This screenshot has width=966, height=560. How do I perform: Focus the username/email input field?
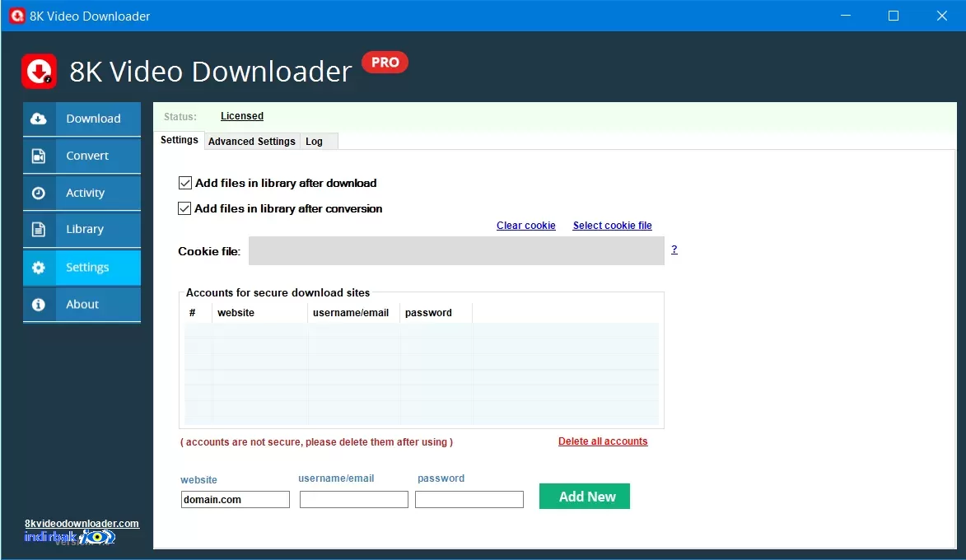point(353,500)
